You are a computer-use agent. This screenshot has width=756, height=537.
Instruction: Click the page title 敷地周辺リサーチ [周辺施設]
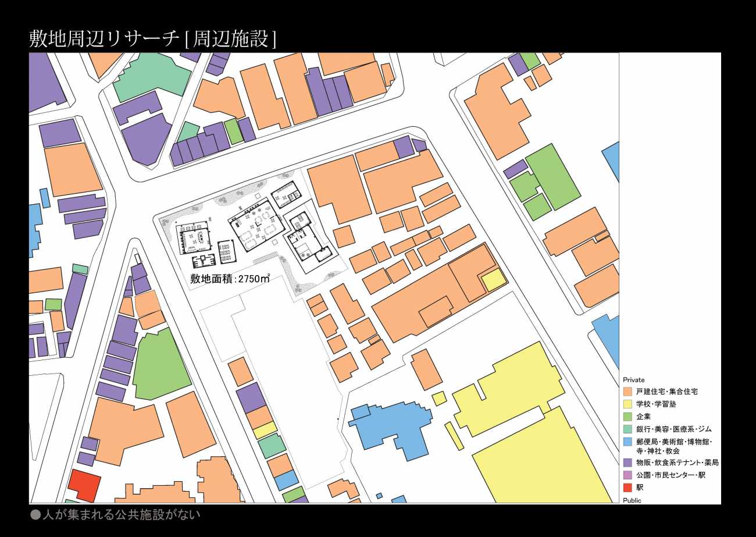click(152, 38)
